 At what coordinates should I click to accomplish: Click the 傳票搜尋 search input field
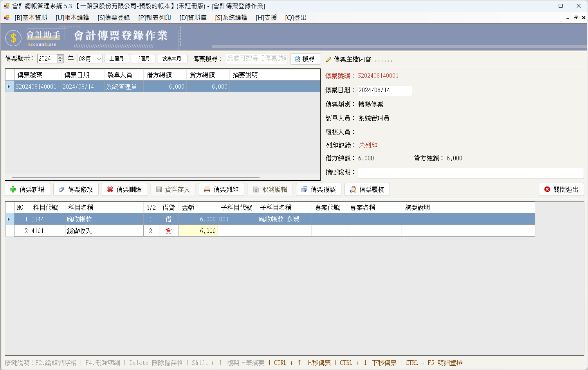tap(256, 59)
